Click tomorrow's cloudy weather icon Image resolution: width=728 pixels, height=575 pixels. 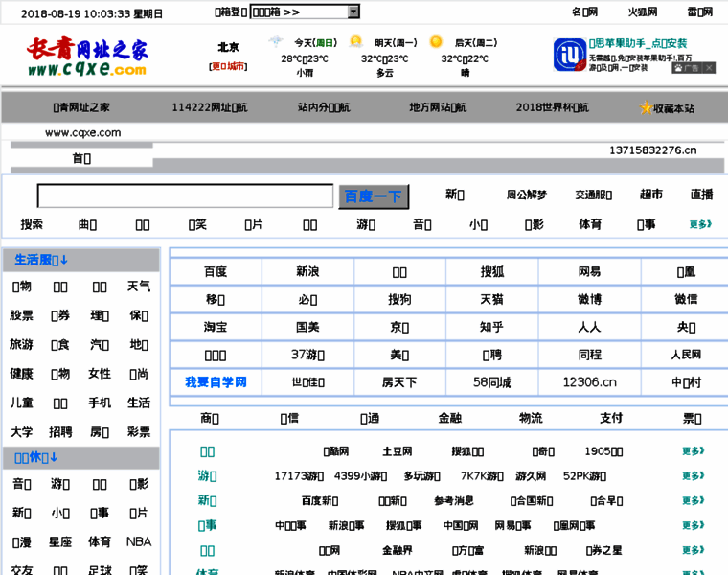pyautogui.click(x=356, y=42)
